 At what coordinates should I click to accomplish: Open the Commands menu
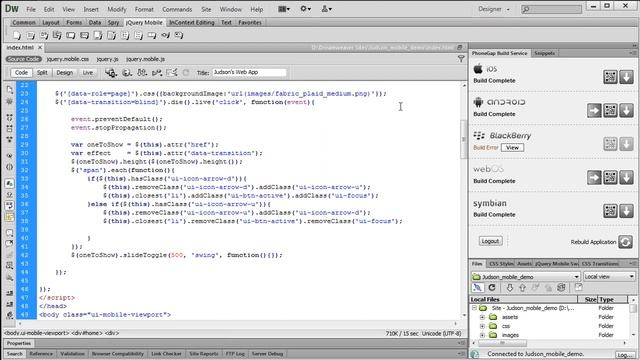click(177, 9)
